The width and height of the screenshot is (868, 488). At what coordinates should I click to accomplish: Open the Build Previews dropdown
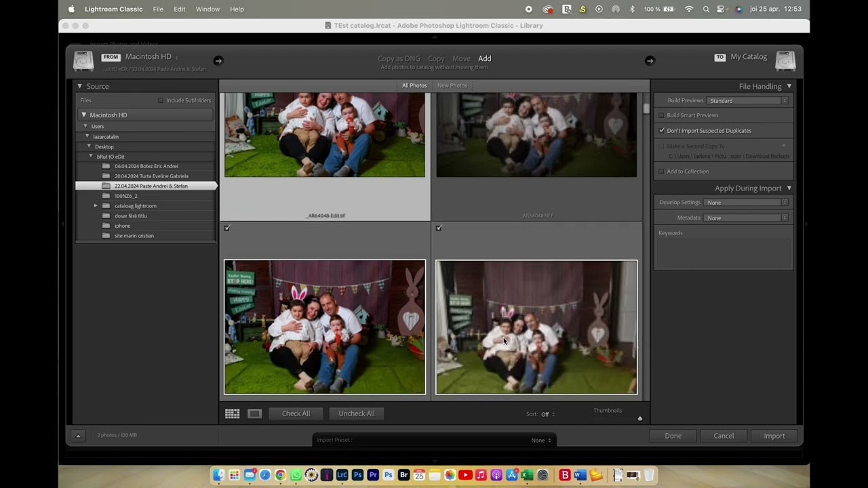(746, 100)
